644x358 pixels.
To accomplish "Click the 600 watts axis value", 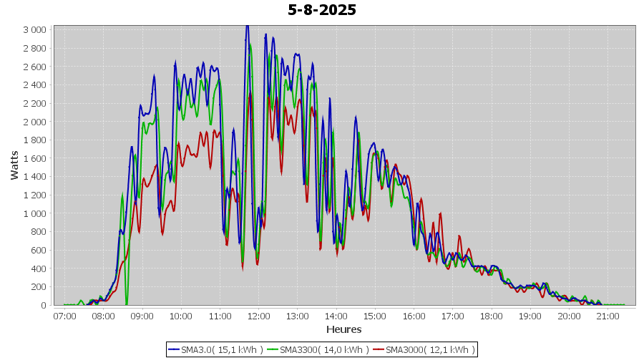I will click(39, 251).
